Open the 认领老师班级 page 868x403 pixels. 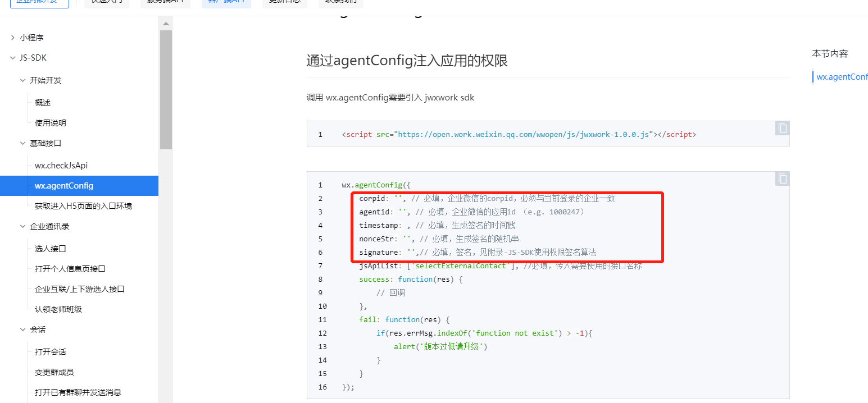(58, 309)
